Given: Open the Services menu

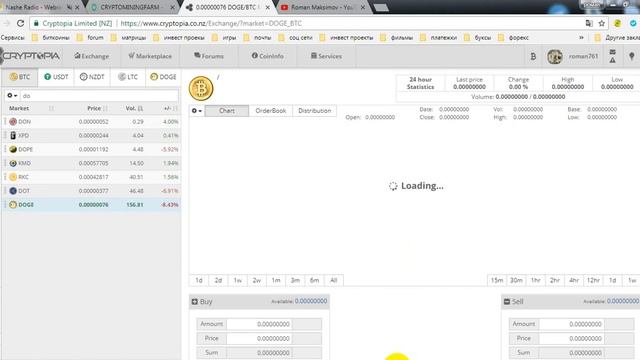Looking at the screenshot, I should coord(326,56).
